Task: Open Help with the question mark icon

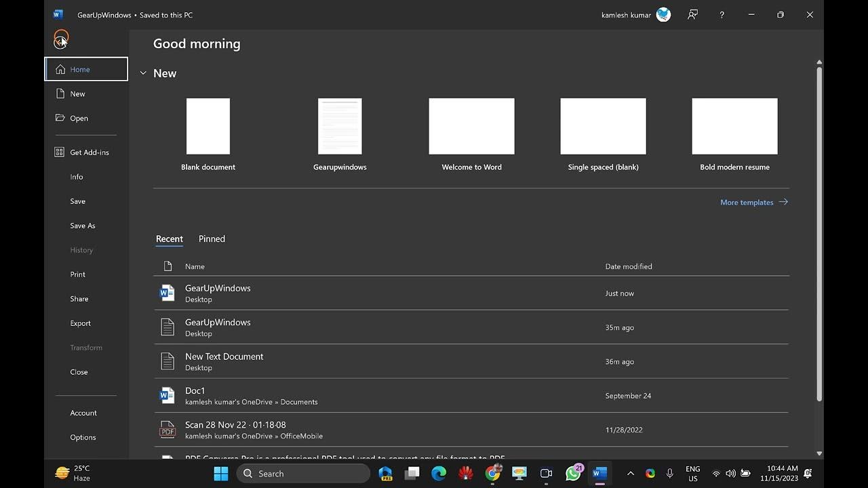Action: click(722, 15)
